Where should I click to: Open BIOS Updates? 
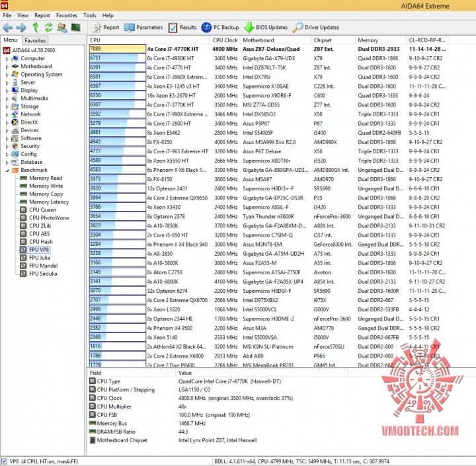(x=266, y=27)
